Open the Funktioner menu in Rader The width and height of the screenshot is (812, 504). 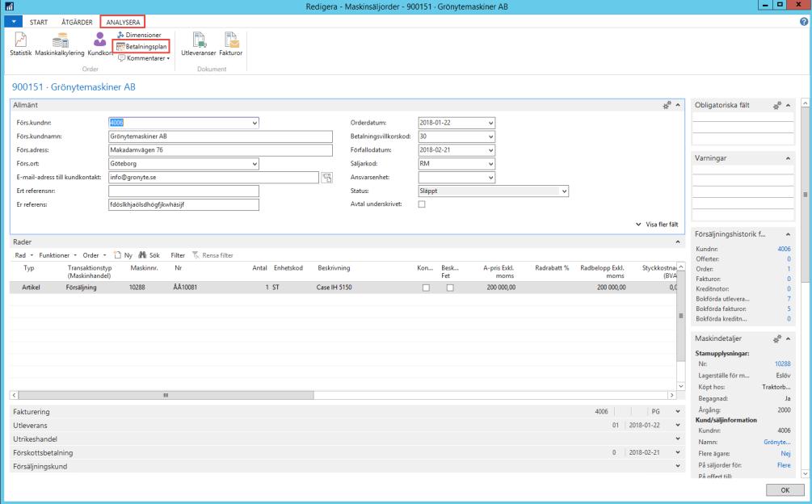click(57, 255)
